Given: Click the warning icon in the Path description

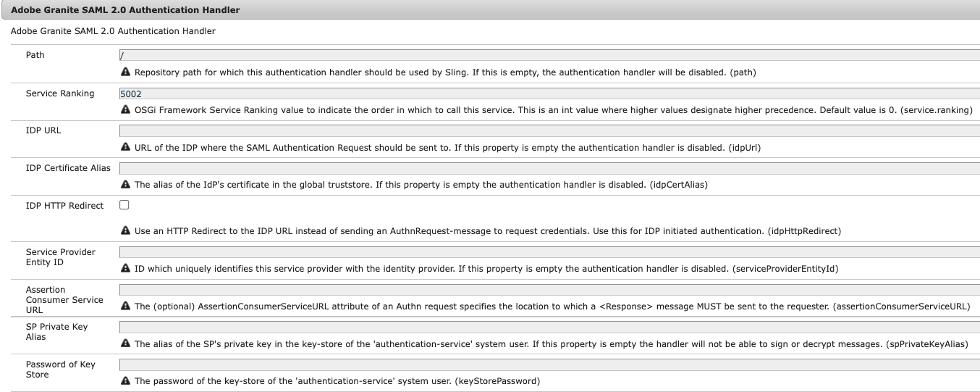Looking at the screenshot, I should pyautogui.click(x=125, y=72).
